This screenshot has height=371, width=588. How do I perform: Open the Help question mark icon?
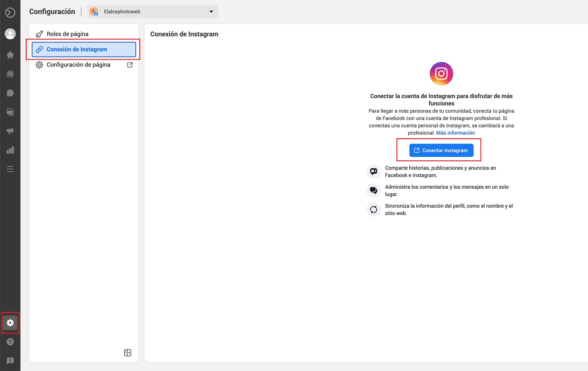(x=10, y=342)
